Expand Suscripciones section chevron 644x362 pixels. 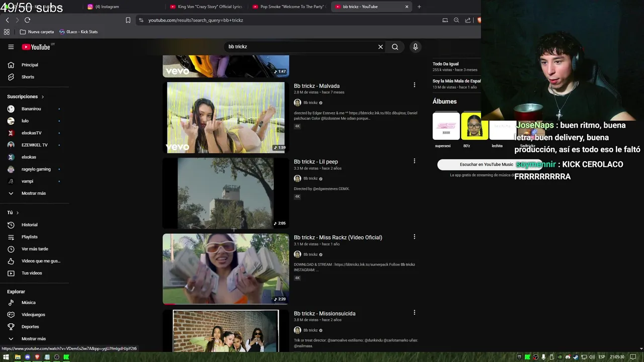(x=42, y=97)
